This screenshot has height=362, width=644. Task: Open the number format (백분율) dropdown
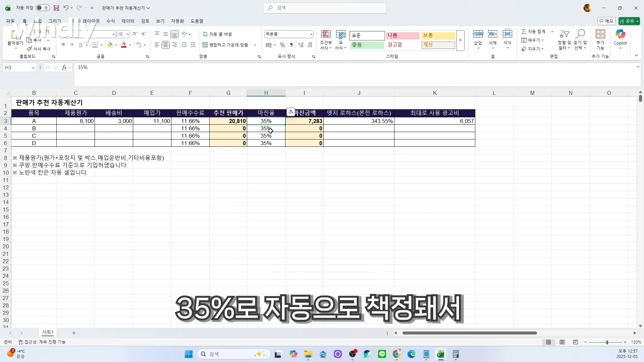pyautogui.click(x=311, y=34)
